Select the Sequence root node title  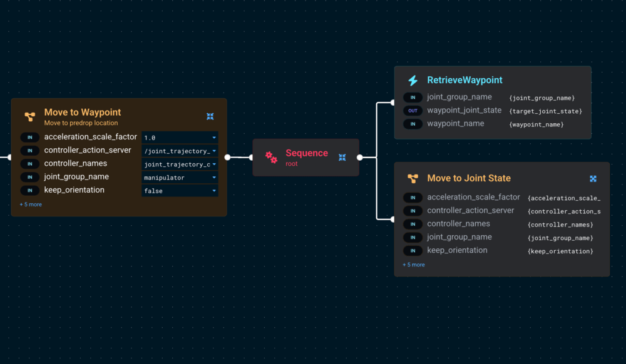pyautogui.click(x=307, y=153)
